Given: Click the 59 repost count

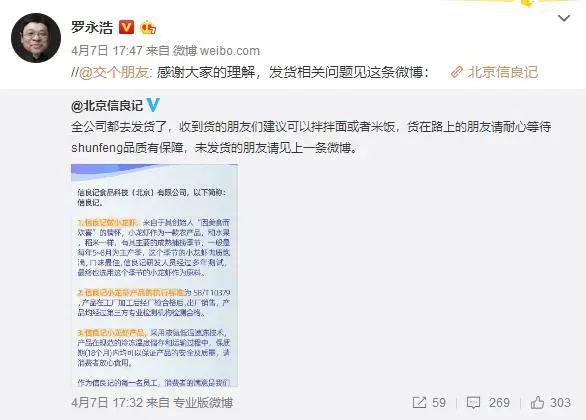Looking at the screenshot, I should 439,402.
